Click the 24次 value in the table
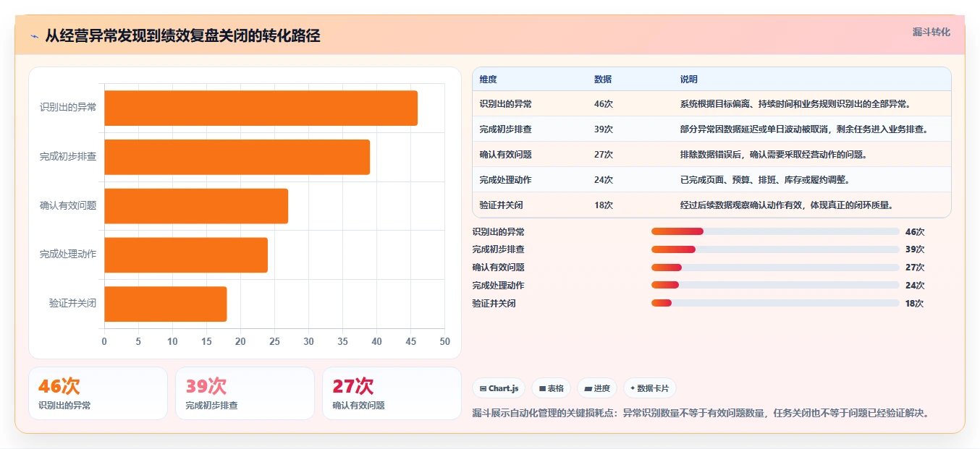Screen dimensions: 980x449 tap(604, 180)
